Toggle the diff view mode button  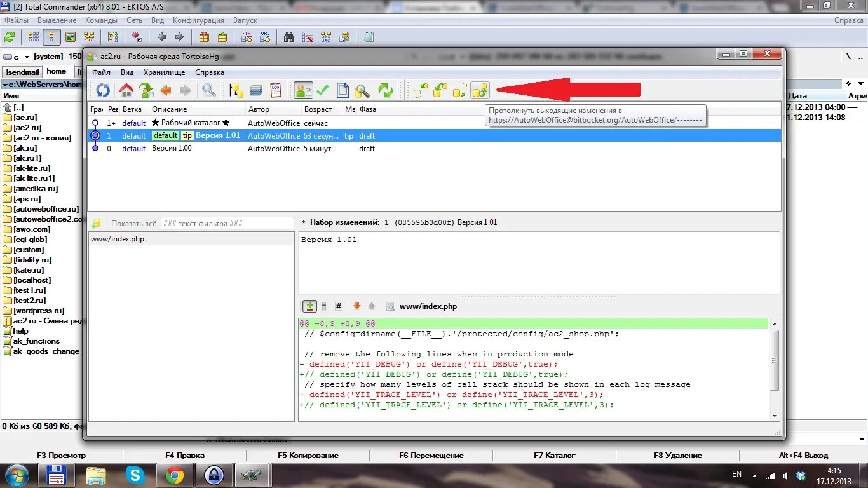tap(309, 306)
